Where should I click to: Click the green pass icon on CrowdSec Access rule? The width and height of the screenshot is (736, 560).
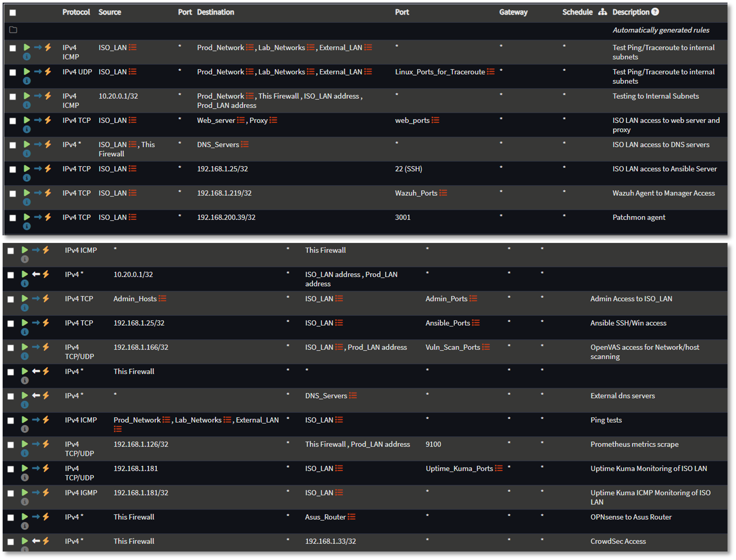(x=25, y=541)
